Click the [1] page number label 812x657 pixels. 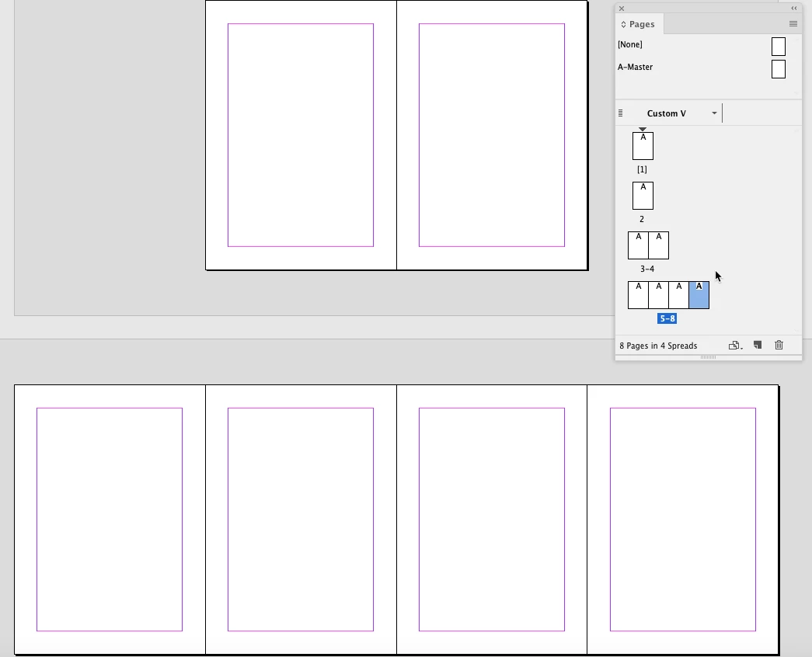pos(642,169)
